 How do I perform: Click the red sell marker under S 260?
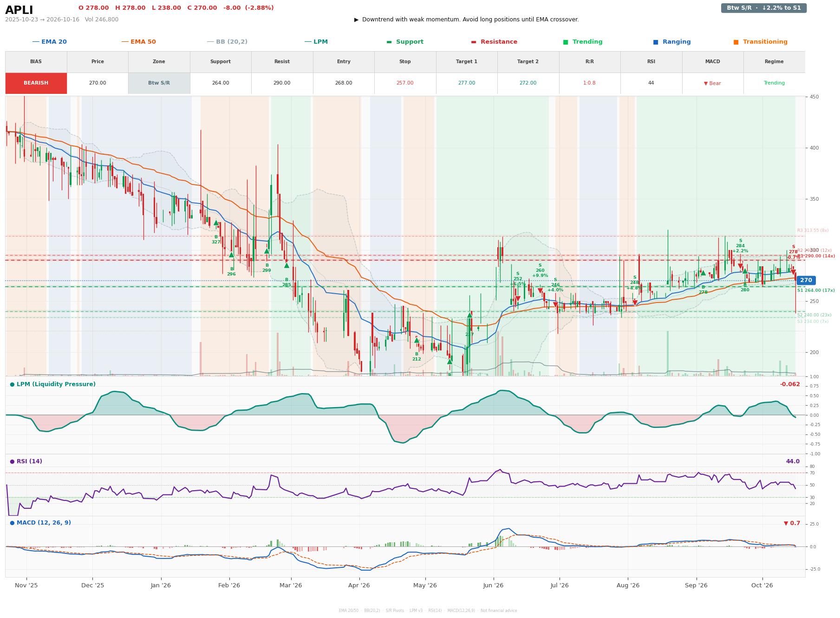[x=540, y=291]
